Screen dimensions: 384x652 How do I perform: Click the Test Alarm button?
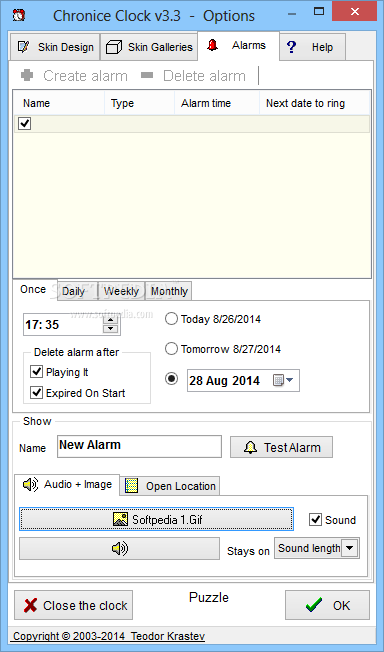click(x=282, y=447)
